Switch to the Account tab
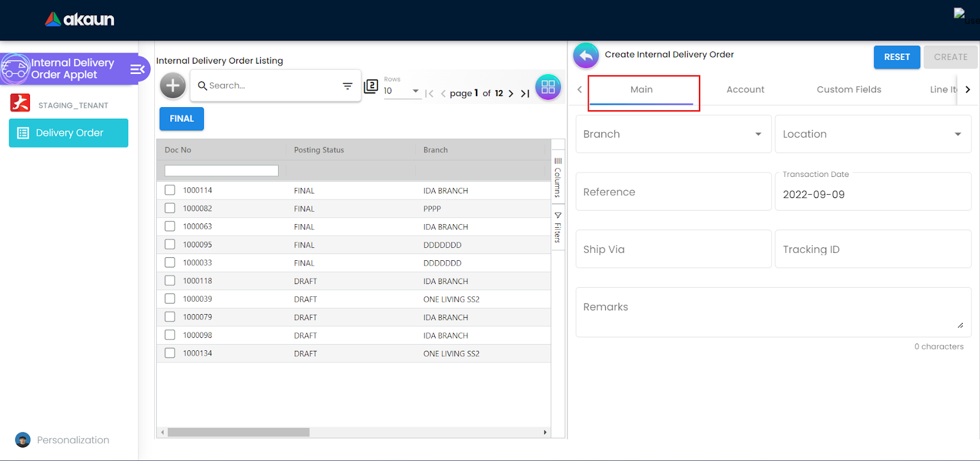980x461 pixels. point(745,89)
